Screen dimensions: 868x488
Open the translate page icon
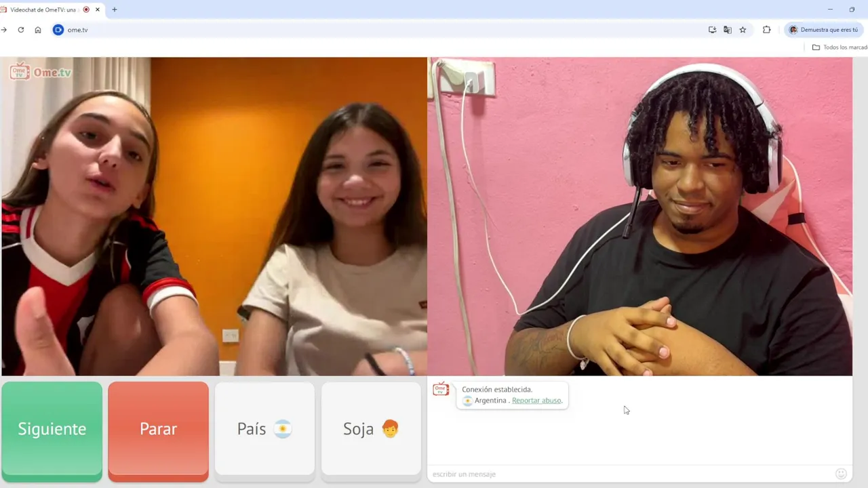[728, 30]
